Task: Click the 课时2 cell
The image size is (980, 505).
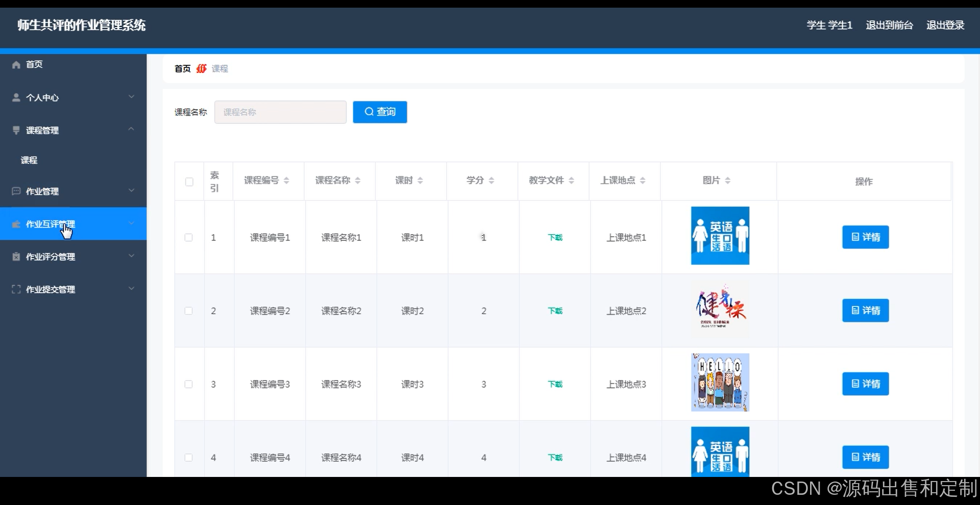Action: [412, 311]
